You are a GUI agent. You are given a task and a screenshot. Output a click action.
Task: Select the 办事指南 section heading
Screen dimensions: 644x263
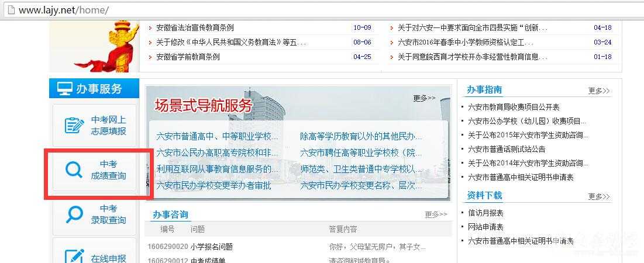484,90
